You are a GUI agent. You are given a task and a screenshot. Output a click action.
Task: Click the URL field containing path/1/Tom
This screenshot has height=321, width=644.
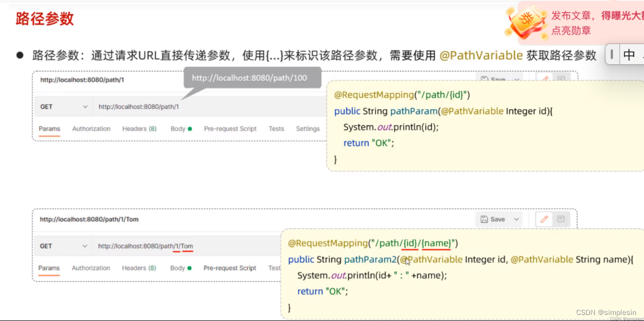point(145,246)
